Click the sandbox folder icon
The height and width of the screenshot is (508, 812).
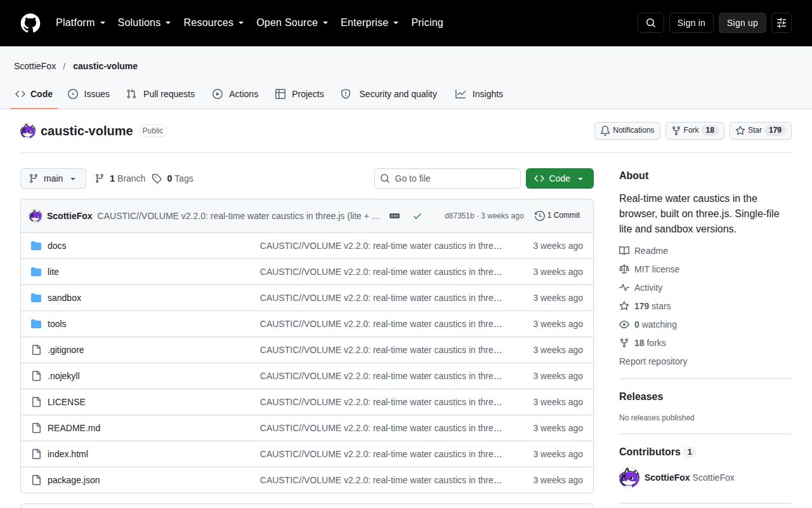[x=36, y=298]
